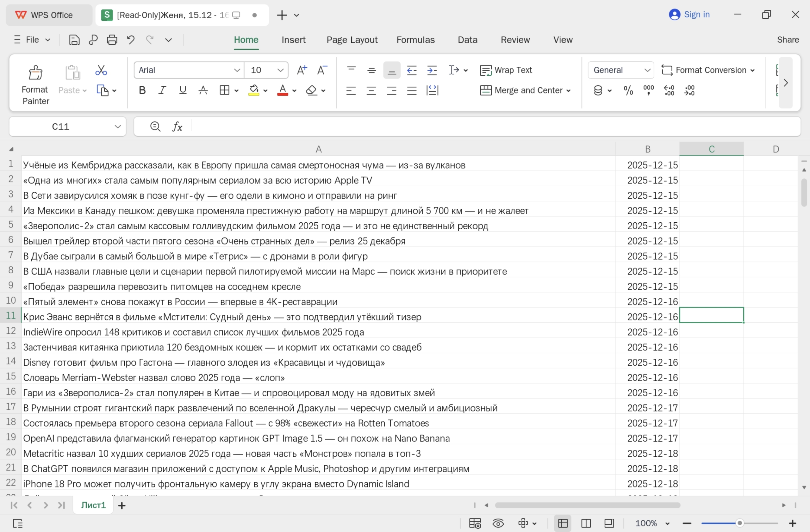Select the Лист1 sheet tab
This screenshot has height=532, width=810.
[x=93, y=505]
